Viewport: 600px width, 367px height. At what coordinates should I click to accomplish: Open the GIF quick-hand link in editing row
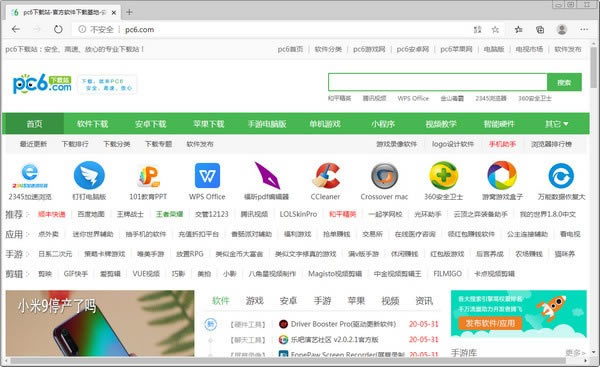pyautogui.click(x=76, y=274)
